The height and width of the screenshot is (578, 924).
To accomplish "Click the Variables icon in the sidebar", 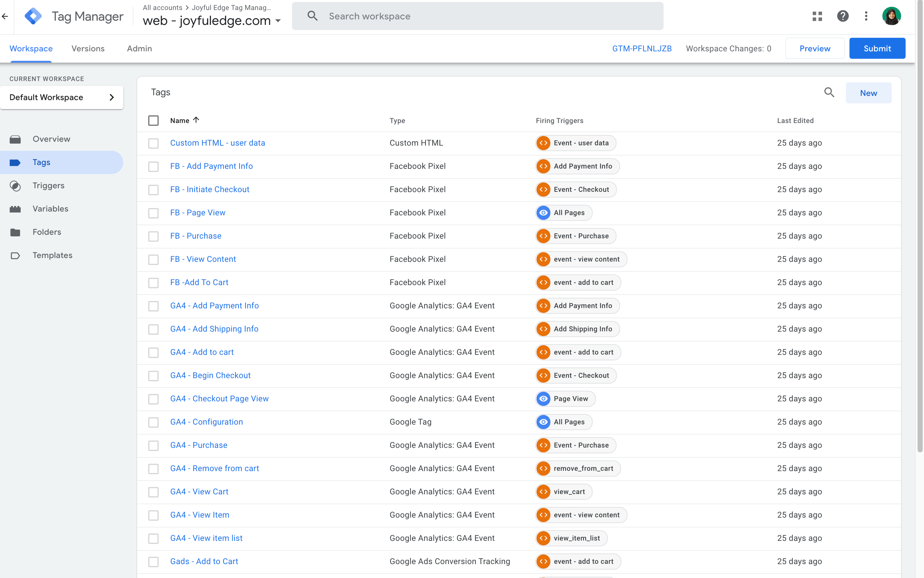I will [15, 209].
